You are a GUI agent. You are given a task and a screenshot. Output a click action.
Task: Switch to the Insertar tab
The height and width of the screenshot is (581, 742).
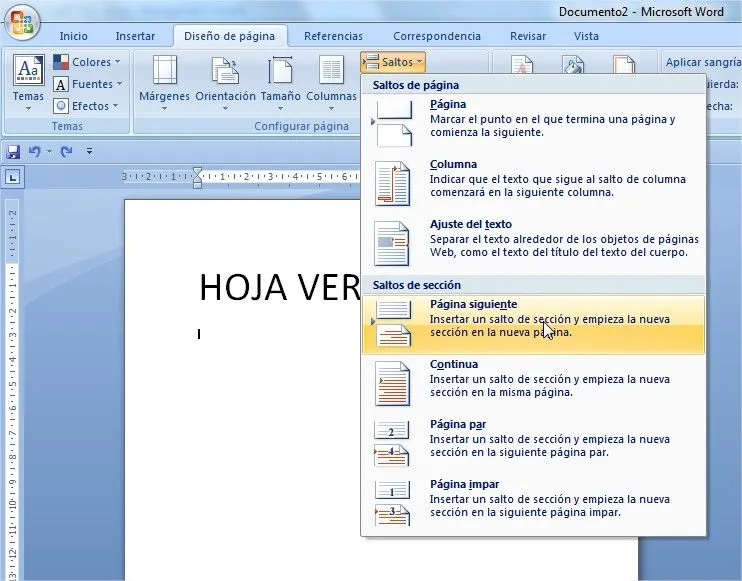click(135, 36)
